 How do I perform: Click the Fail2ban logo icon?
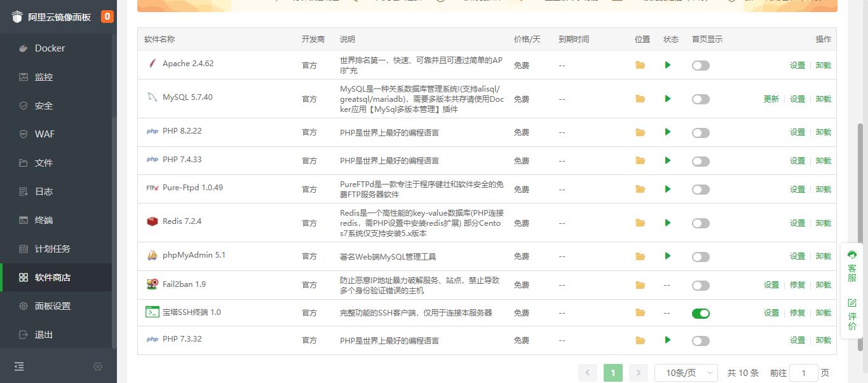(152, 284)
